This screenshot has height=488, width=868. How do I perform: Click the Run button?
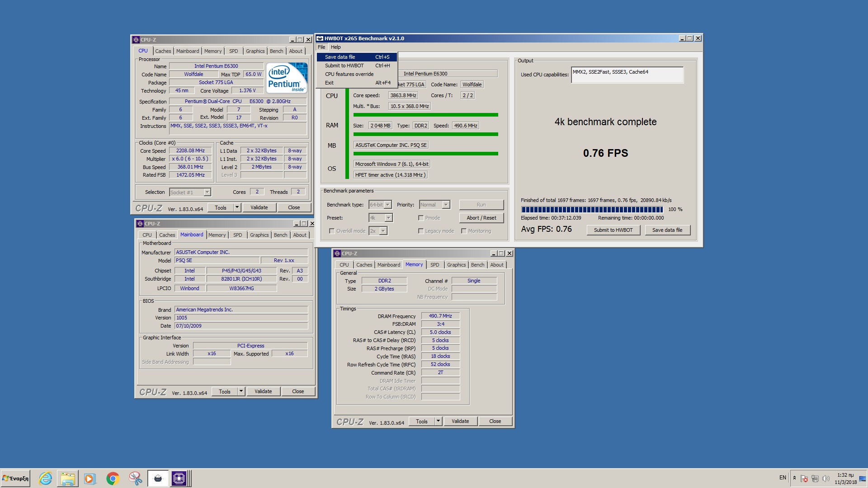pos(481,205)
